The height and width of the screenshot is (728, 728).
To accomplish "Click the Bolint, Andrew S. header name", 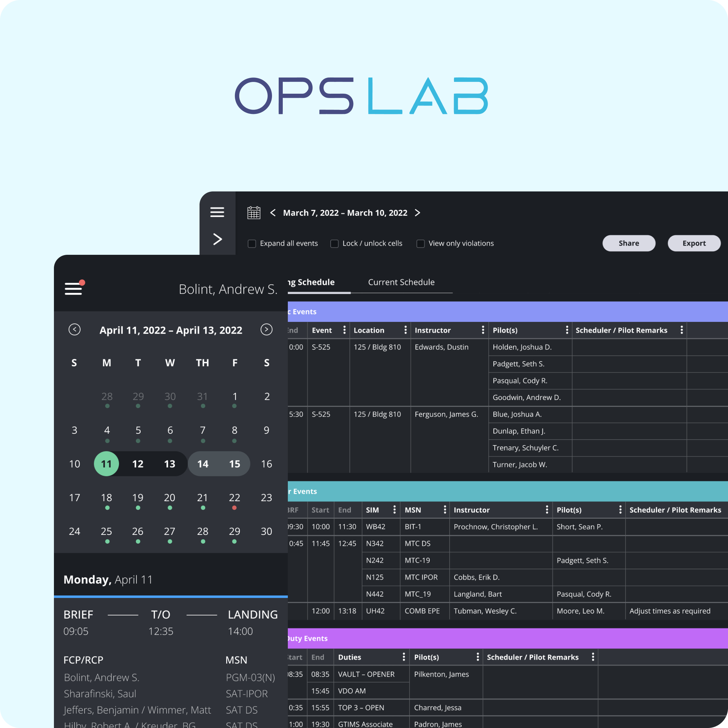I will click(228, 289).
